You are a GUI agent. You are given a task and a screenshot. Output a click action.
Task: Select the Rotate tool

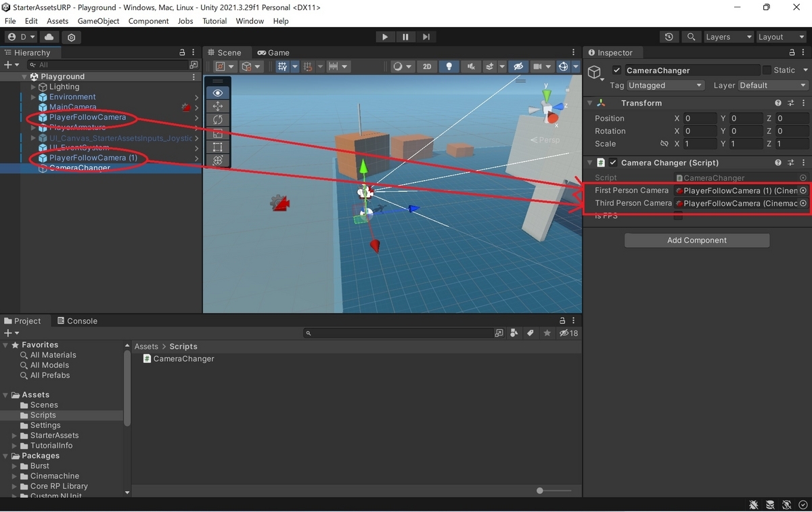[x=218, y=119]
